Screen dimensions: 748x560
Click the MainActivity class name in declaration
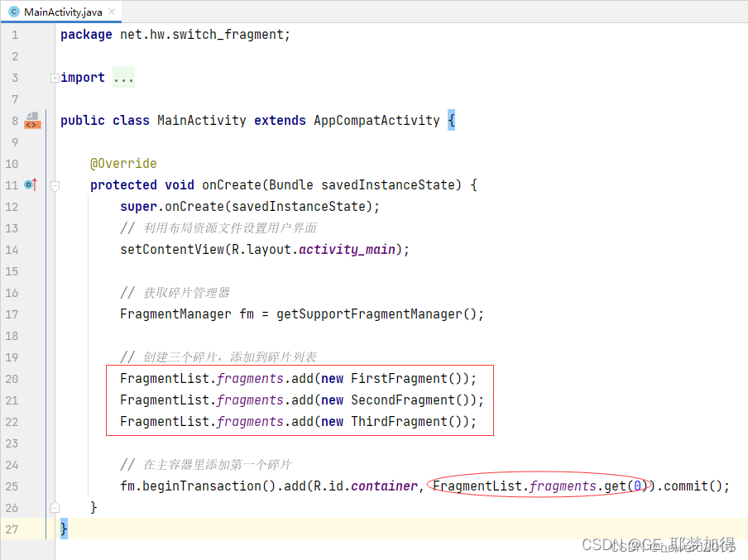point(202,120)
